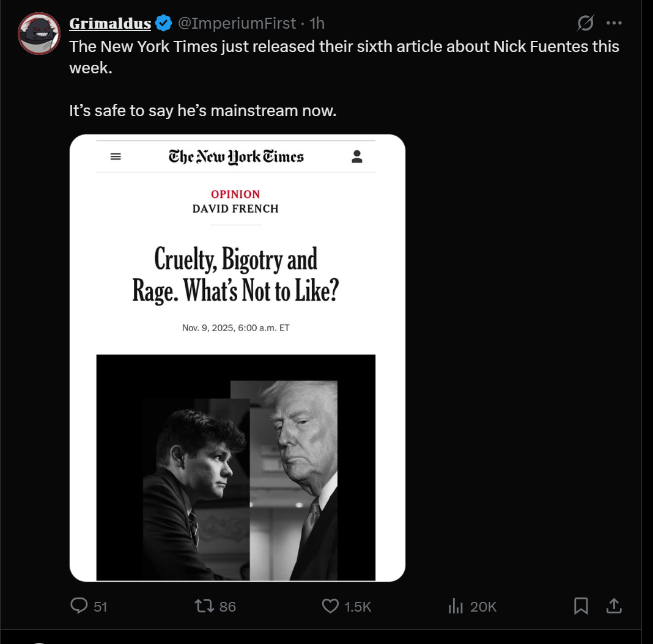Select the DAVID FRENCH author name
The height and width of the screenshot is (644, 653).
click(235, 209)
